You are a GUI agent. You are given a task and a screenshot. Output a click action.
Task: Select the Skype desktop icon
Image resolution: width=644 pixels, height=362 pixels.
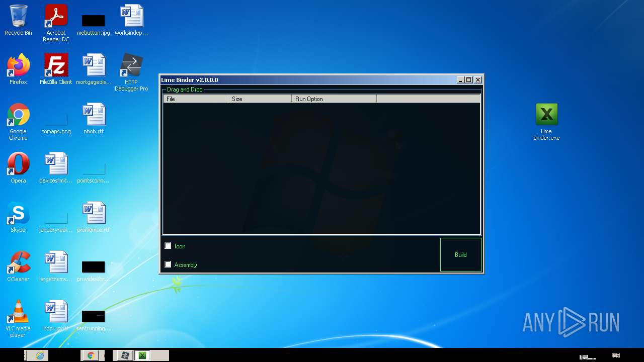coord(18,217)
